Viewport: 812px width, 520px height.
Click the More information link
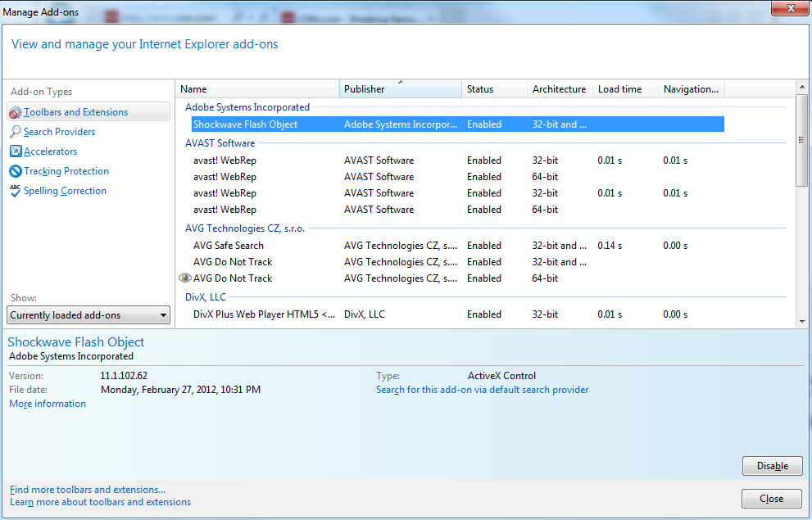48,404
